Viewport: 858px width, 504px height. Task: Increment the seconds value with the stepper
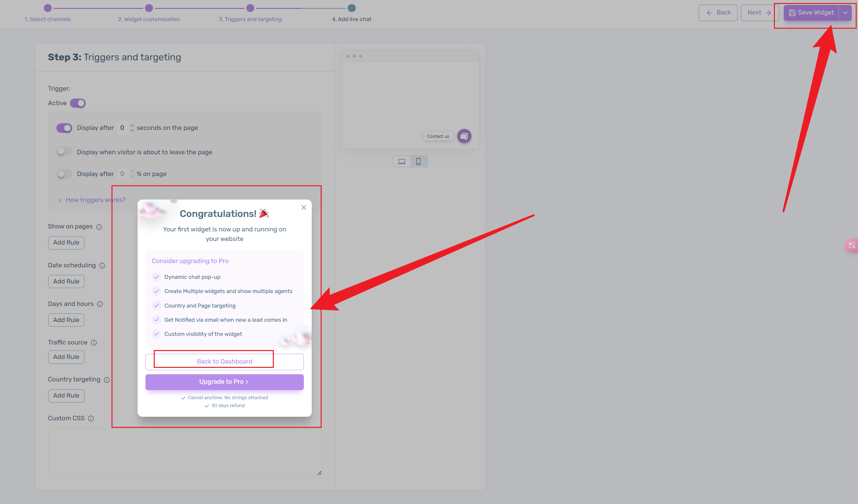(132, 125)
